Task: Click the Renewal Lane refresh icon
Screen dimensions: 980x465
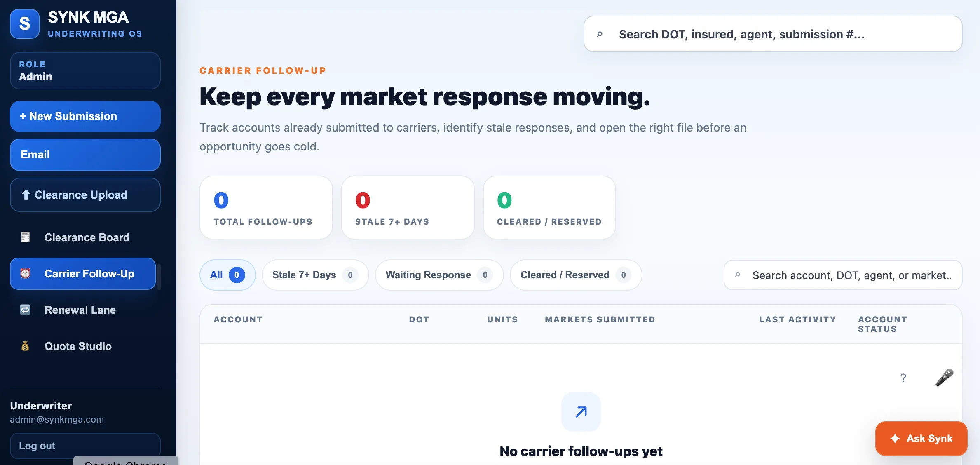Action: coord(25,310)
